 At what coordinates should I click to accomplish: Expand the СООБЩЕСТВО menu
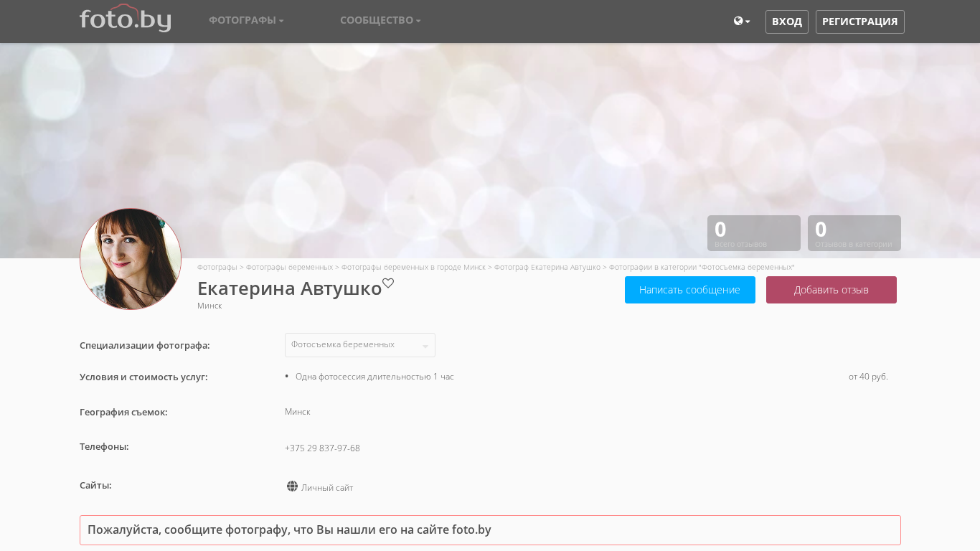[380, 21]
